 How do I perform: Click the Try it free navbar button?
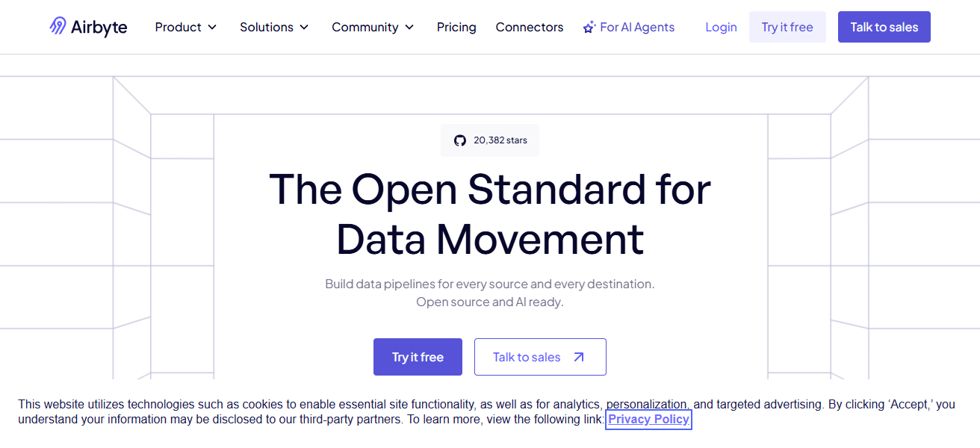click(x=787, y=27)
